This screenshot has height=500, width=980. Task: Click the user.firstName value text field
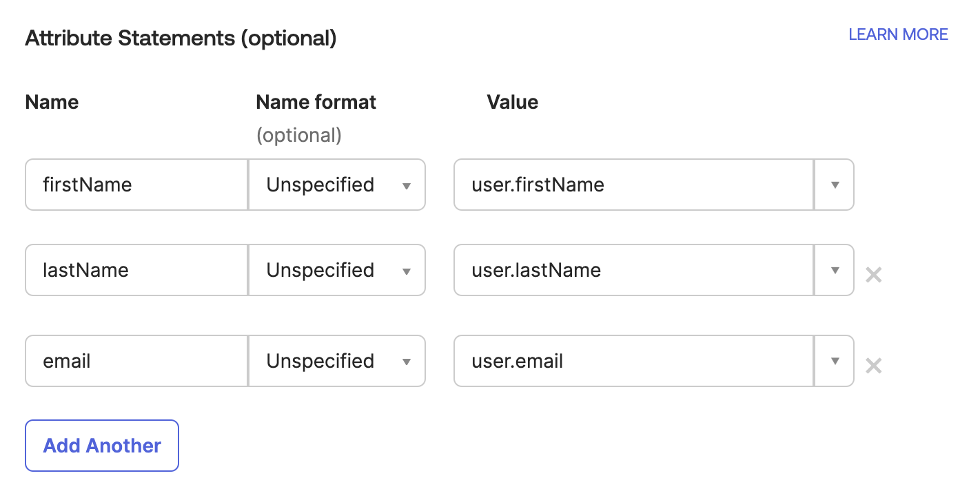(x=633, y=185)
